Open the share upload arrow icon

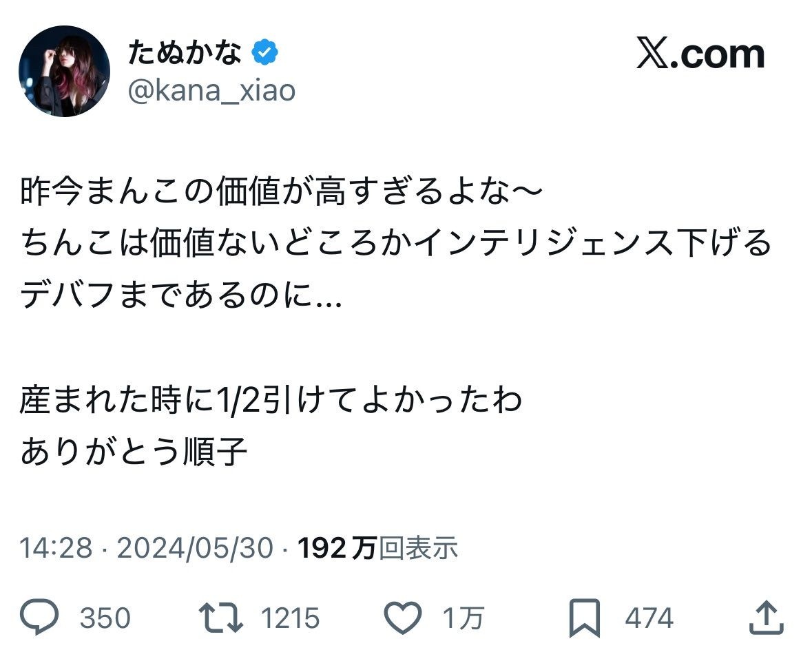coord(765,618)
